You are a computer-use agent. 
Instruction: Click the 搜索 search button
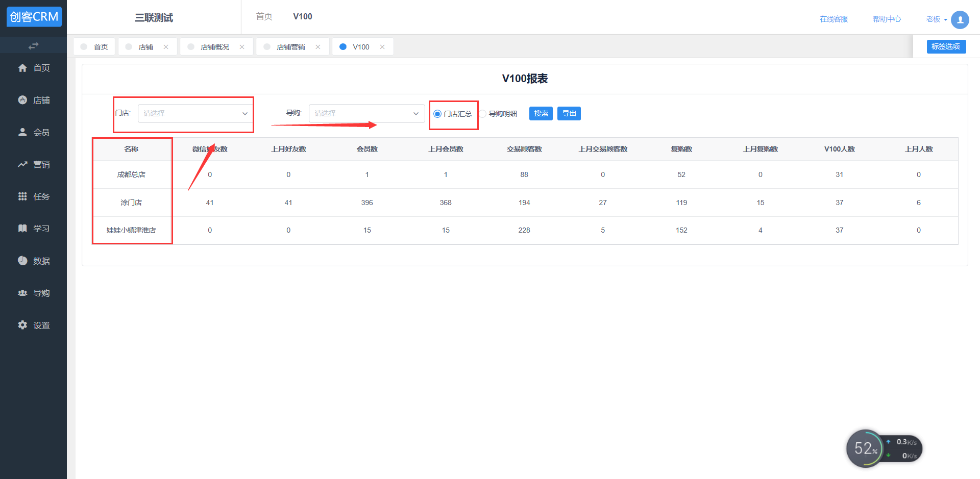541,113
